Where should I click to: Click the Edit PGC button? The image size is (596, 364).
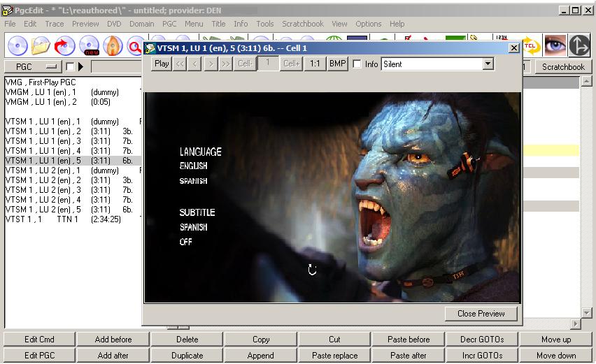click(x=40, y=356)
